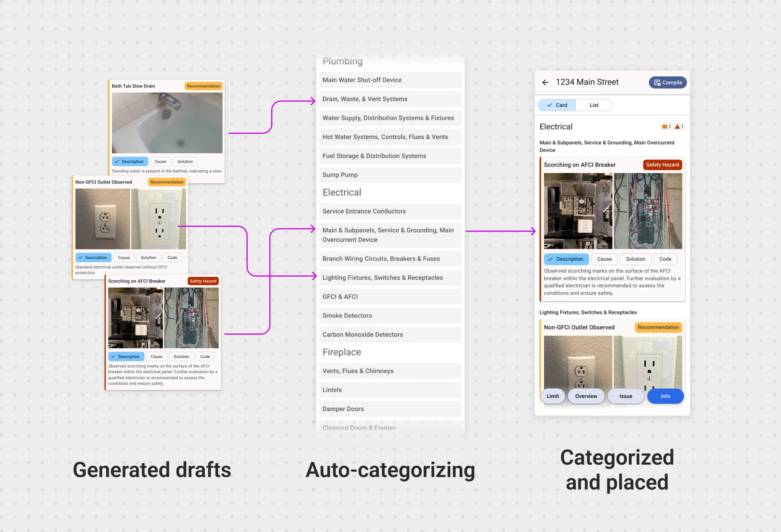
Task: Select Cause chip on right Scorching on AFCI card
Action: tap(604, 259)
